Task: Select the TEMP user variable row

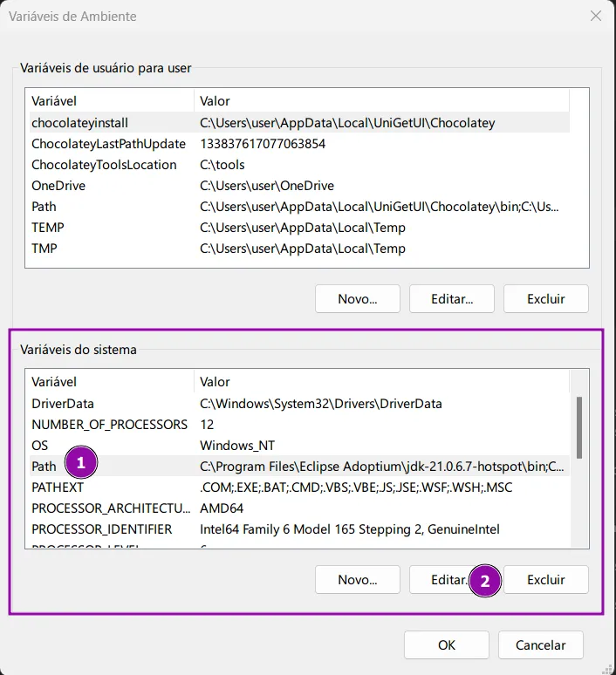Action: 48,228
